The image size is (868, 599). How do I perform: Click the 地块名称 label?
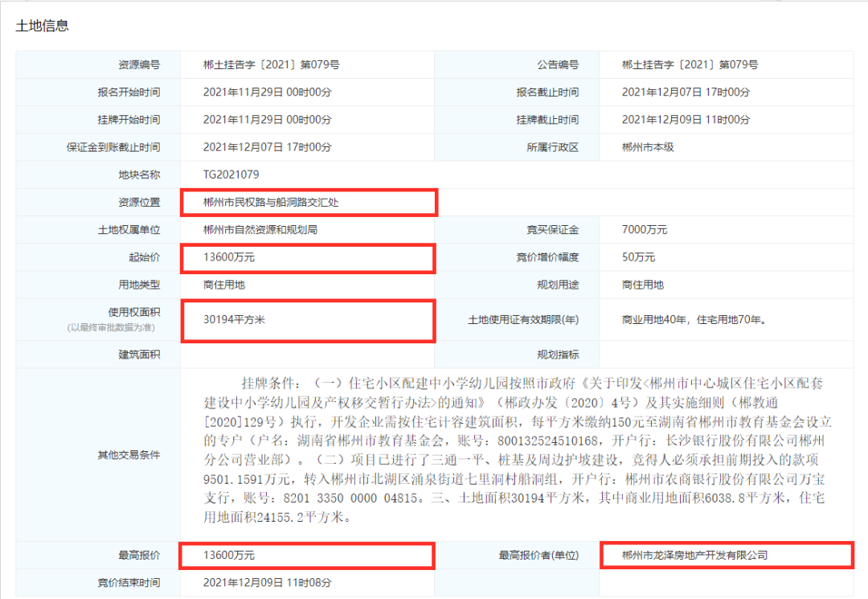point(139,175)
